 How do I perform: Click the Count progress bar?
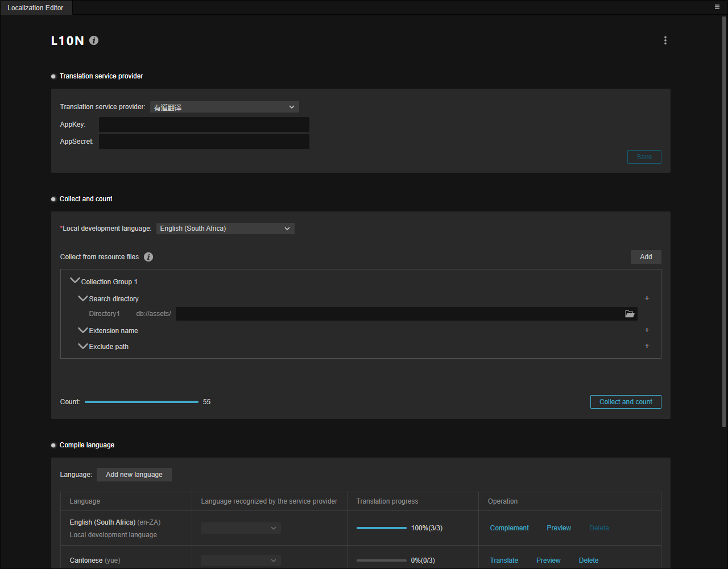142,402
